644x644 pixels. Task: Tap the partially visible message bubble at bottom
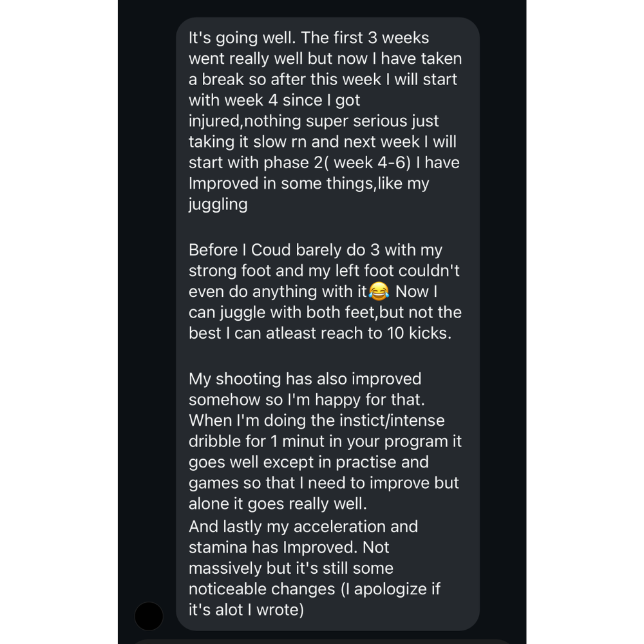click(321, 641)
